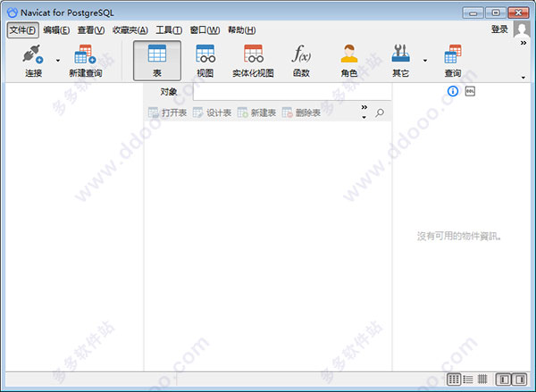536x392 pixels.
Task: Expand the object toolbar overflow chevron
Action: [364, 107]
